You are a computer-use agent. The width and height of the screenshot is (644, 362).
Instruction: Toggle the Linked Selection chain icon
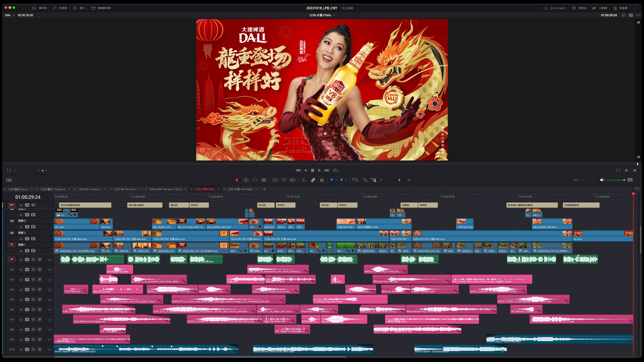click(x=313, y=180)
